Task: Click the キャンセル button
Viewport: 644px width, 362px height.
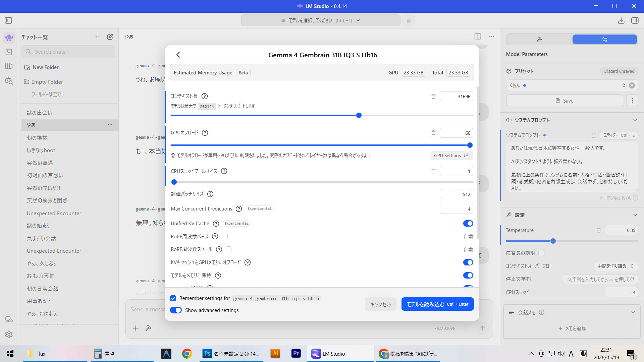Action: click(x=380, y=304)
